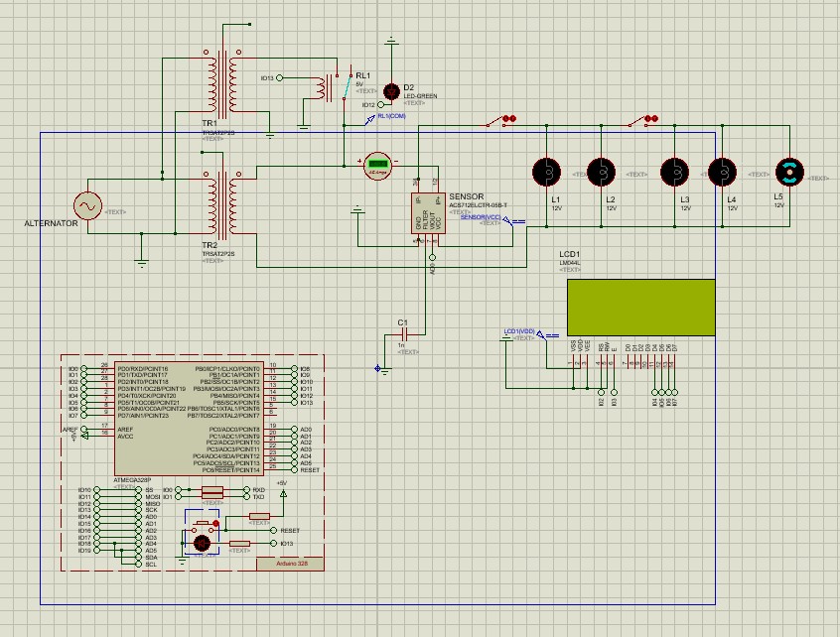This screenshot has height=637, width=840.
Task: Click the DC ammeter instrument
Action: click(x=377, y=165)
